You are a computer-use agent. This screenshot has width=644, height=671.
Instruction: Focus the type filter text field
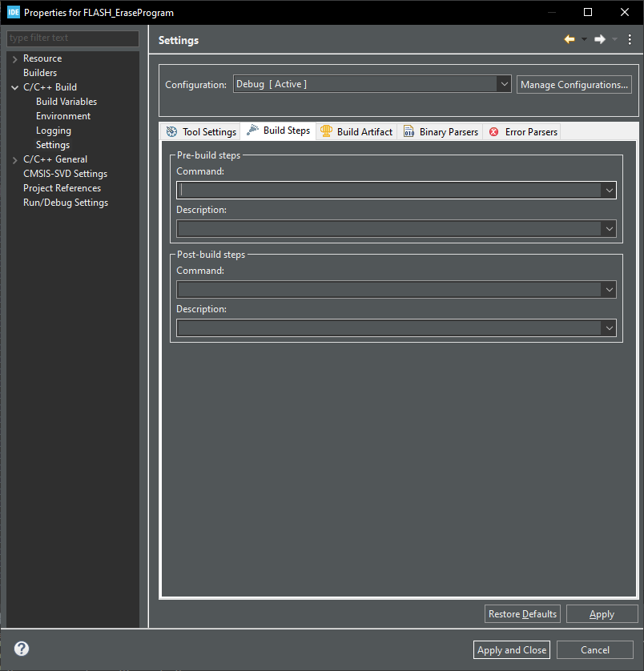click(72, 38)
